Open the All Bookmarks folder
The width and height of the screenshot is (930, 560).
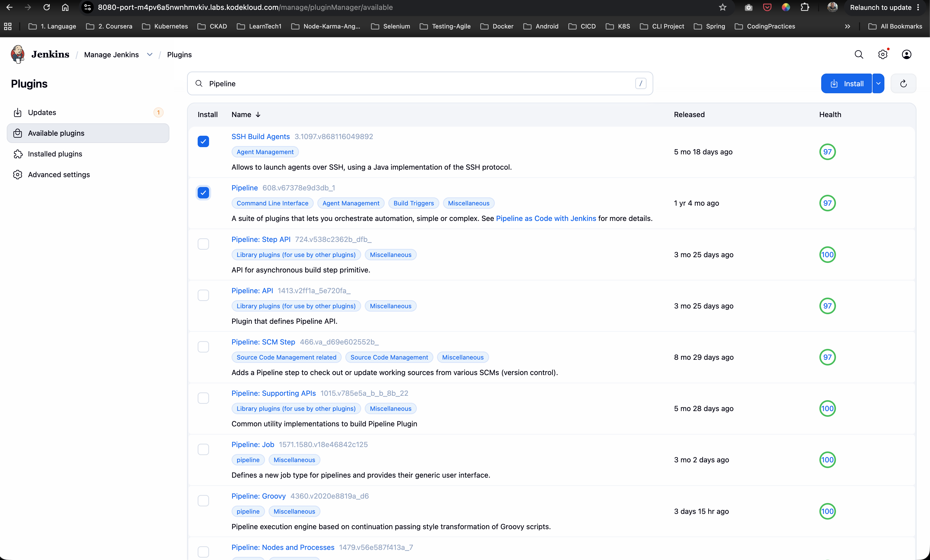(895, 26)
